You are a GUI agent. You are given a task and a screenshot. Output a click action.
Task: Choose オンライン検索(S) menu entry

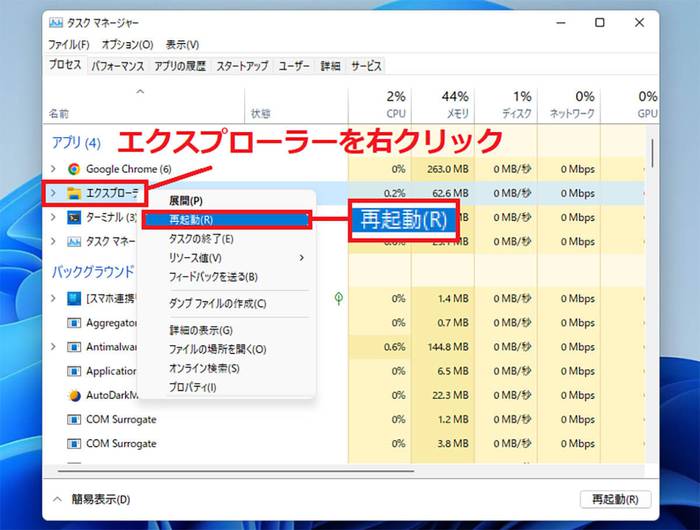(229, 368)
